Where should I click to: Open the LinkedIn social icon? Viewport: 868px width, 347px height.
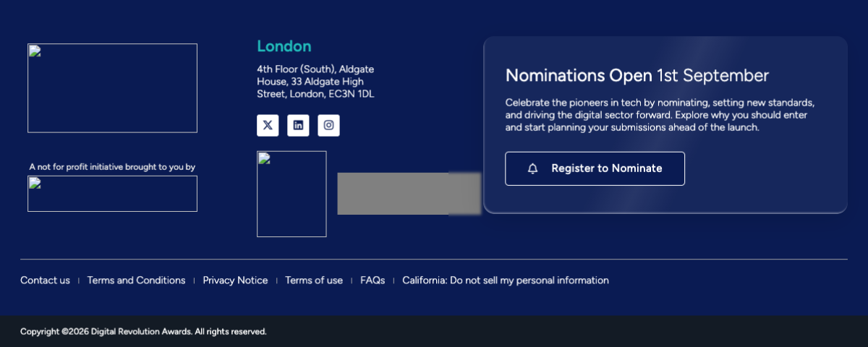[298, 125]
